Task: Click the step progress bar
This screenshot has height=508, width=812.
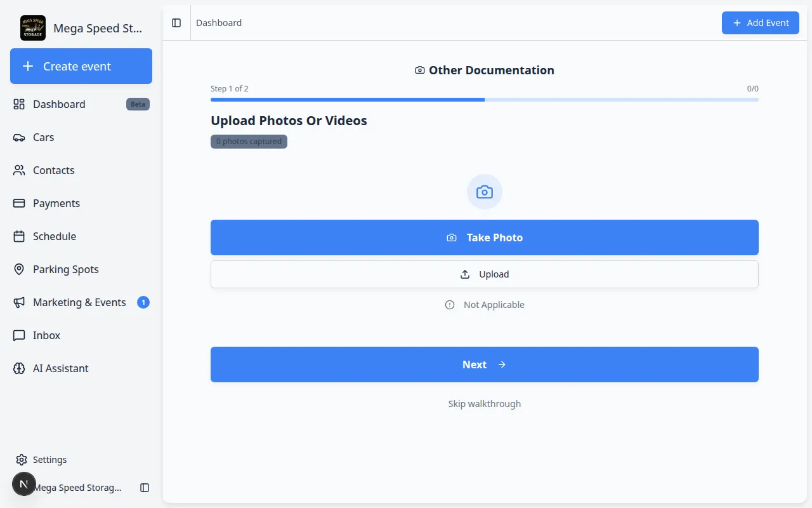Action: click(485, 100)
